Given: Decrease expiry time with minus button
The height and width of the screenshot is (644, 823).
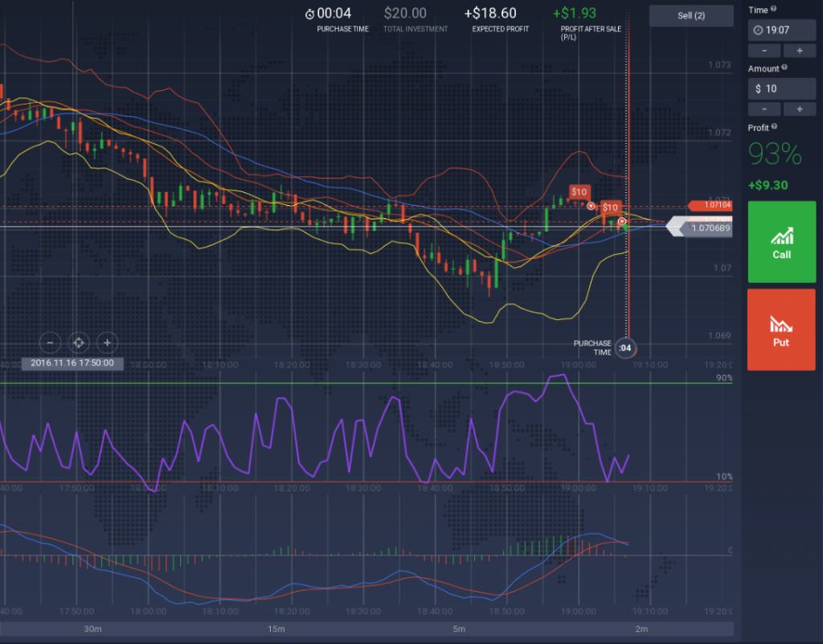Looking at the screenshot, I should pos(764,51).
